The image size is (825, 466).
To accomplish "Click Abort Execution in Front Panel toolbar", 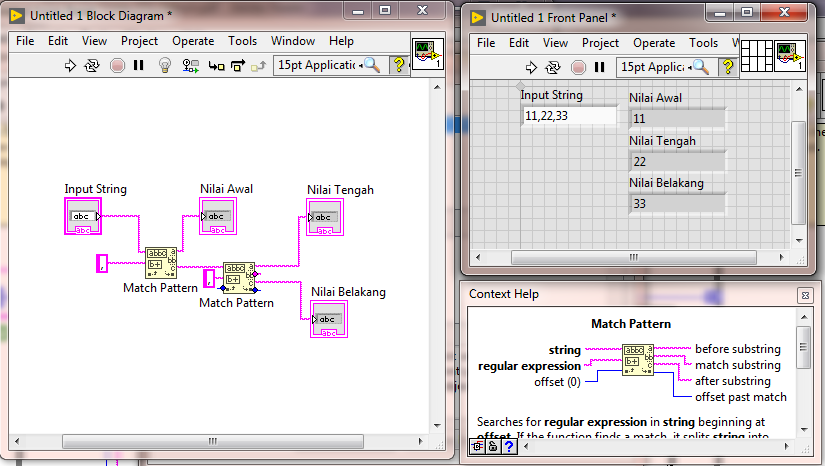I will point(578,67).
